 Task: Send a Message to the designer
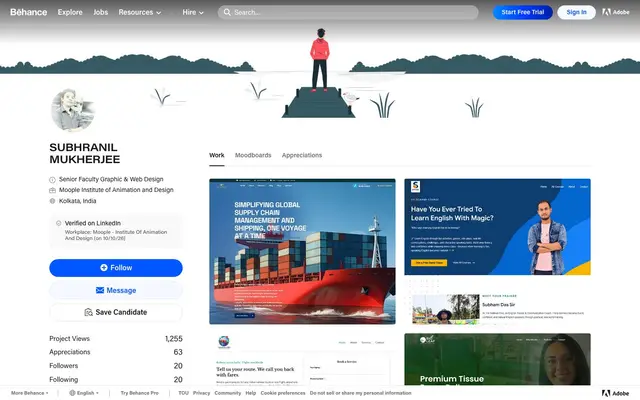click(x=116, y=290)
